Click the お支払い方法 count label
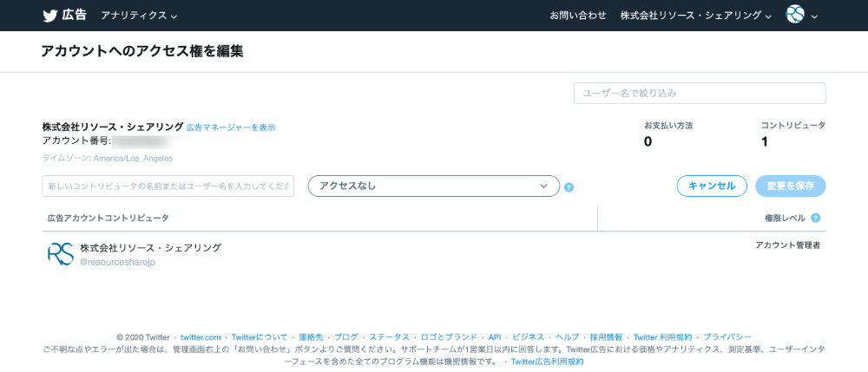 (x=668, y=126)
